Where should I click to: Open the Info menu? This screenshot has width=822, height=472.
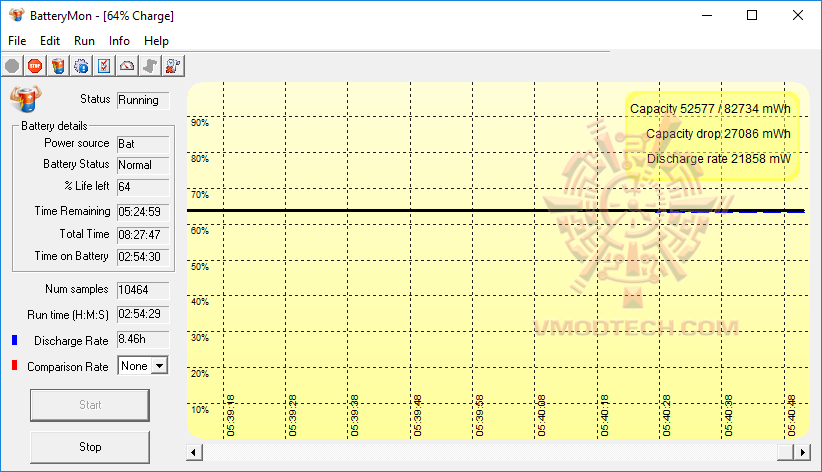[x=119, y=41]
